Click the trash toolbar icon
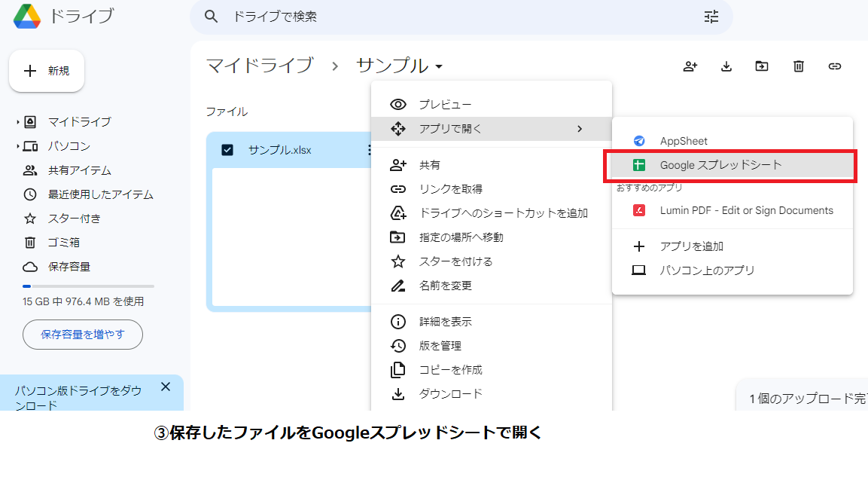 [x=798, y=66]
